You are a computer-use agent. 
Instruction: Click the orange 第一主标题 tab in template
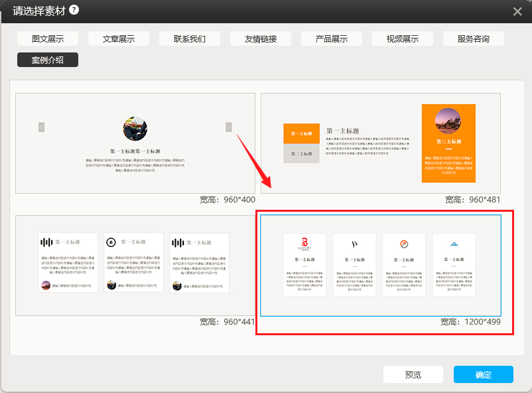[x=301, y=133]
